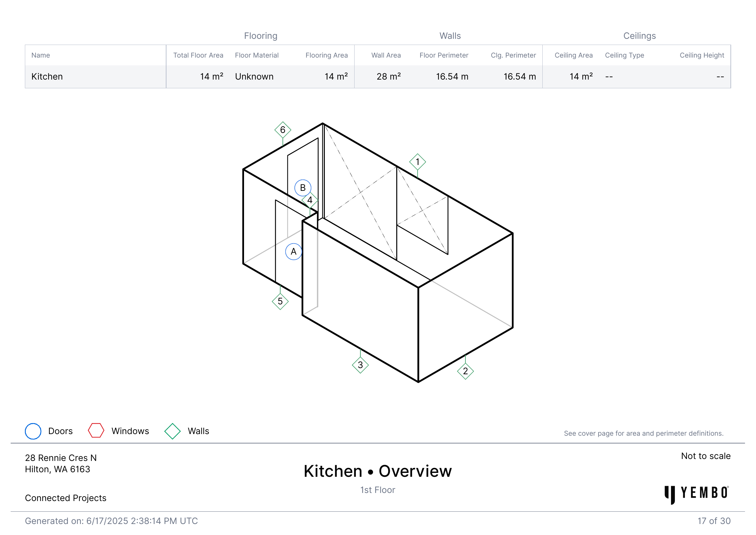Click the Generated on timestamp
Viewport: 756px width, 535px height.
pos(111,521)
